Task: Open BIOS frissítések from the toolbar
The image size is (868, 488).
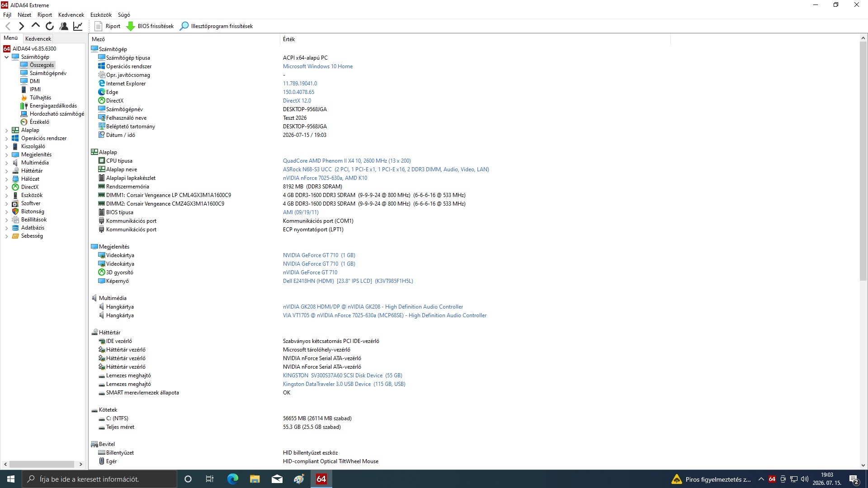Action: (x=150, y=26)
